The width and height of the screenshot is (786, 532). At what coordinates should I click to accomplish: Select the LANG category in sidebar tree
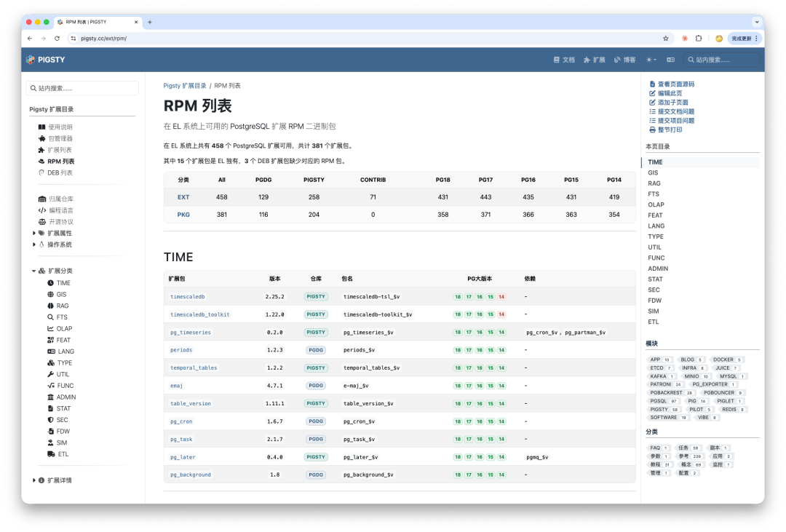point(61,352)
